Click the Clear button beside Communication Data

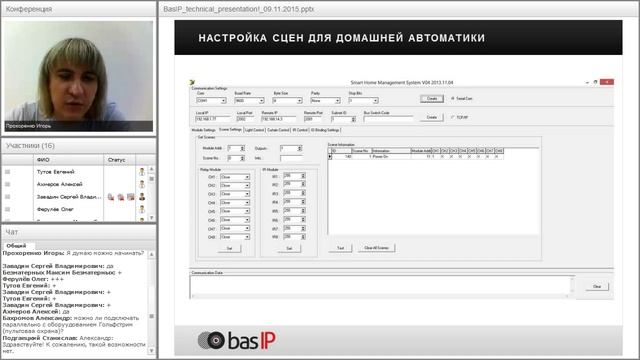point(597,287)
